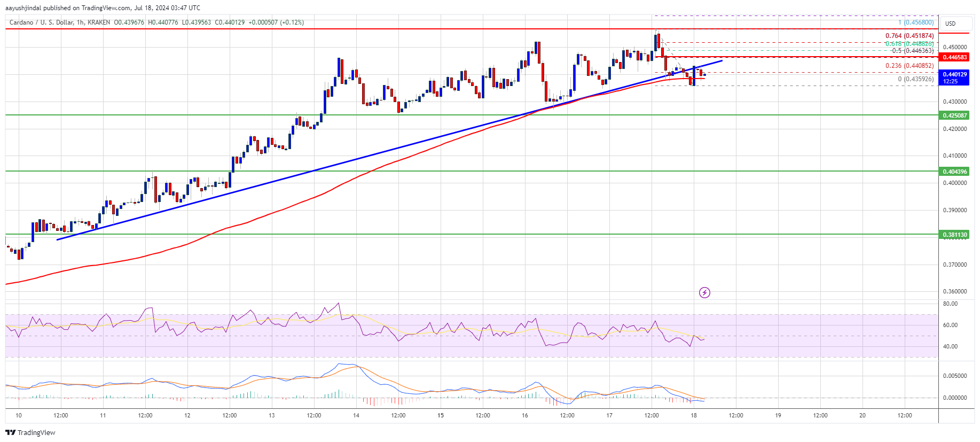Click the blue 0.440129 current price label
The height and width of the screenshot is (442, 980).
click(954, 75)
